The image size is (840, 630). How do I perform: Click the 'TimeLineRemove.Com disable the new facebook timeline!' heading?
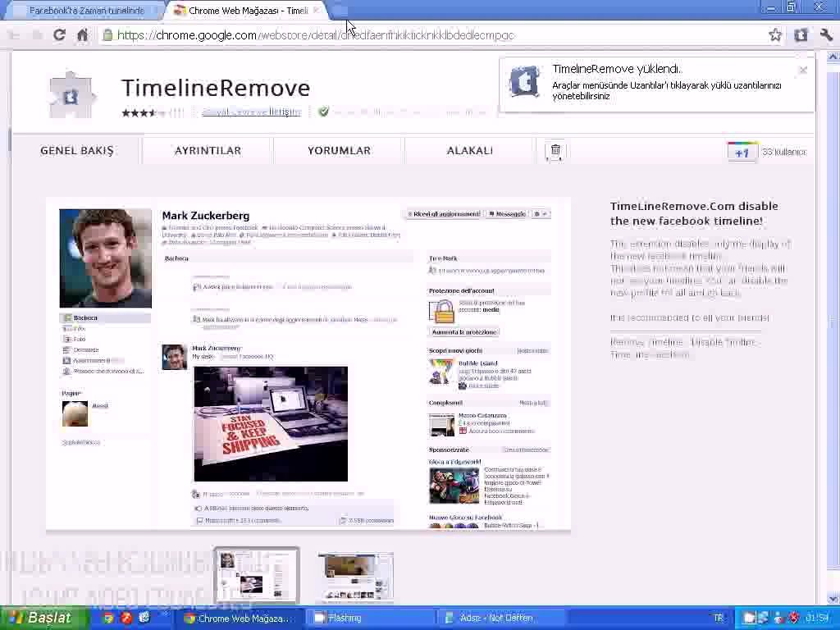694,213
